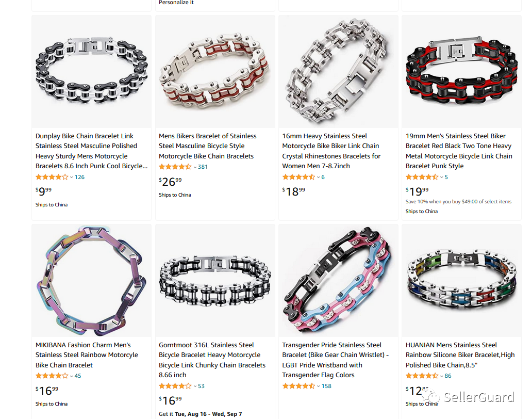Open the red Mens Bikers Bracelet image
Screen dimensions: 532x419
pyautogui.click(x=215, y=72)
